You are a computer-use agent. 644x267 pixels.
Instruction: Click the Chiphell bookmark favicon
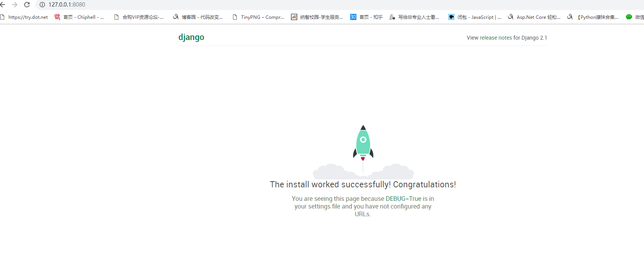click(57, 17)
